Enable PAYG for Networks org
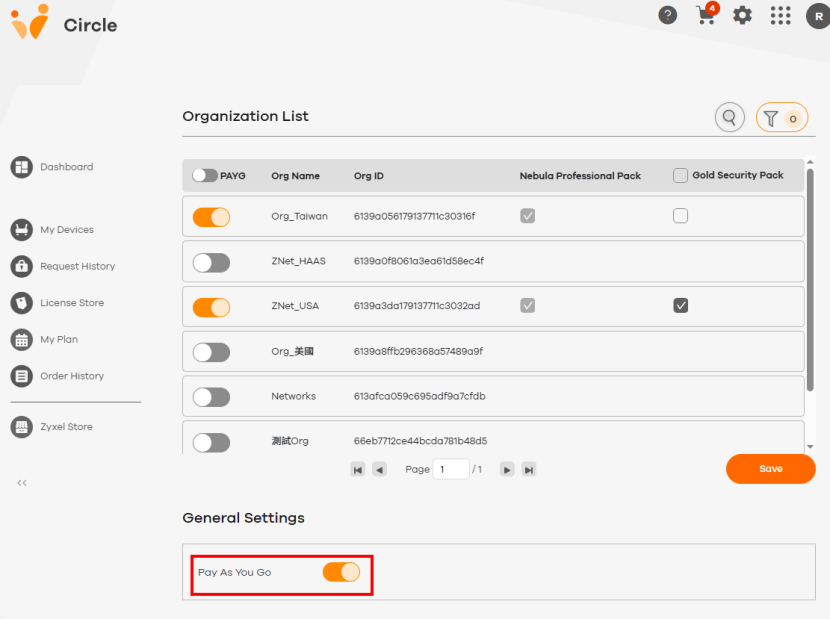The height and width of the screenshot is (619, 830). [x=211, y=397]
